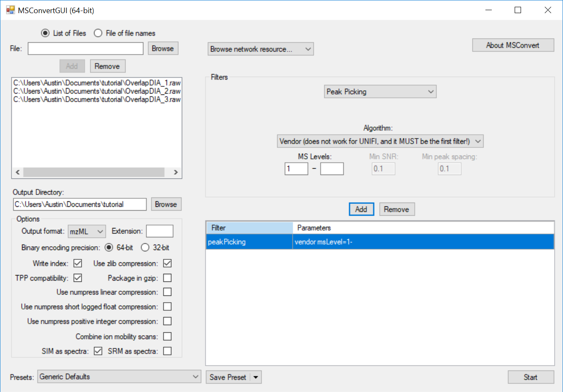Select the File of file names option

(x=98, y=33)
